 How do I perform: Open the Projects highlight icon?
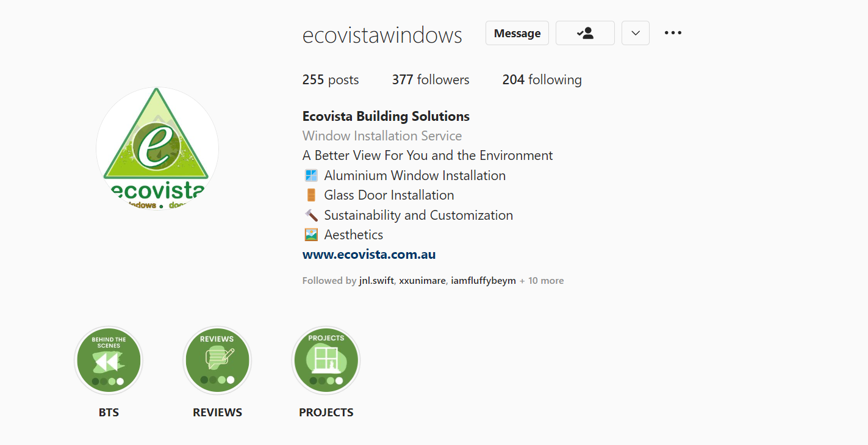click(x=326, y=360)
